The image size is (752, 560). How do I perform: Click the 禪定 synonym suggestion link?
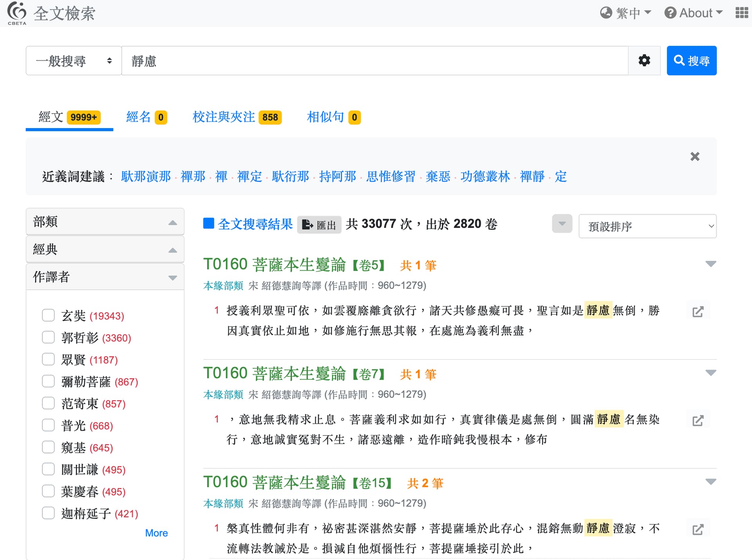[x=249, y=177]
